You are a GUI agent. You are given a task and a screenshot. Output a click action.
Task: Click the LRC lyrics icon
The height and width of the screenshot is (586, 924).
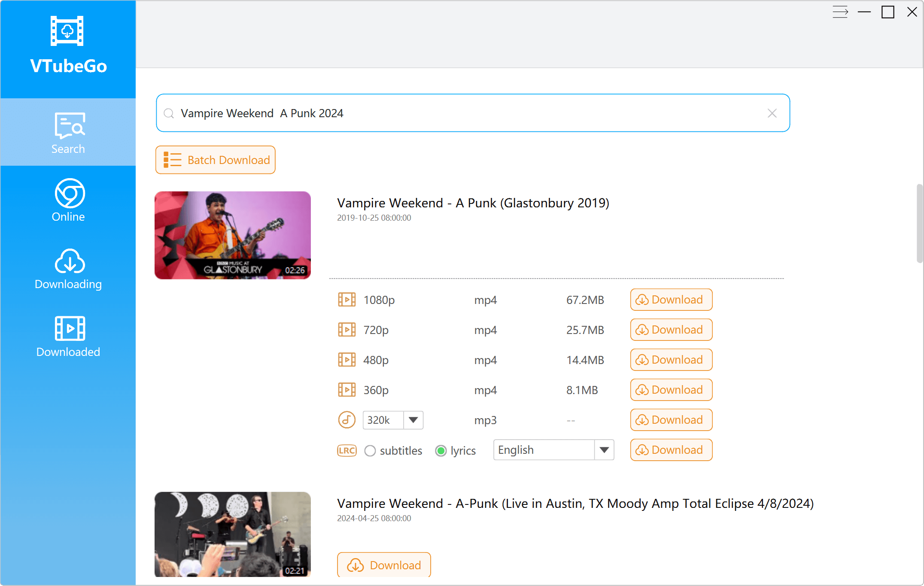click(x=347, y=450)
